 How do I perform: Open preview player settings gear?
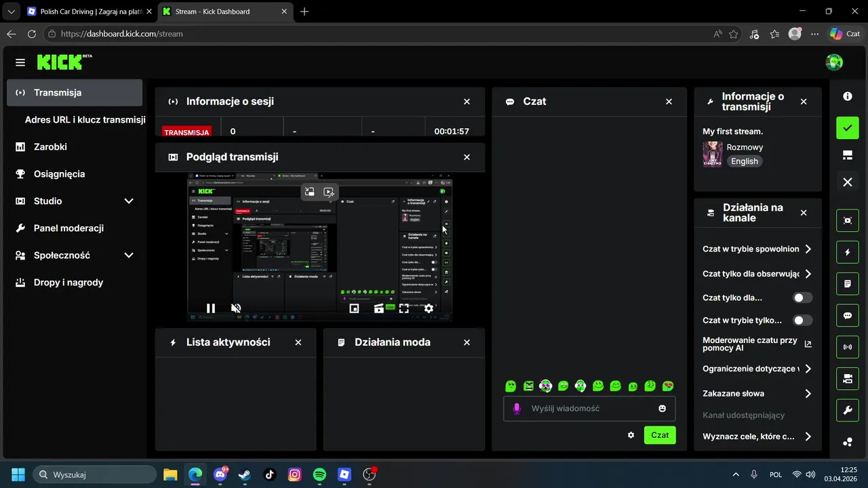429,308
